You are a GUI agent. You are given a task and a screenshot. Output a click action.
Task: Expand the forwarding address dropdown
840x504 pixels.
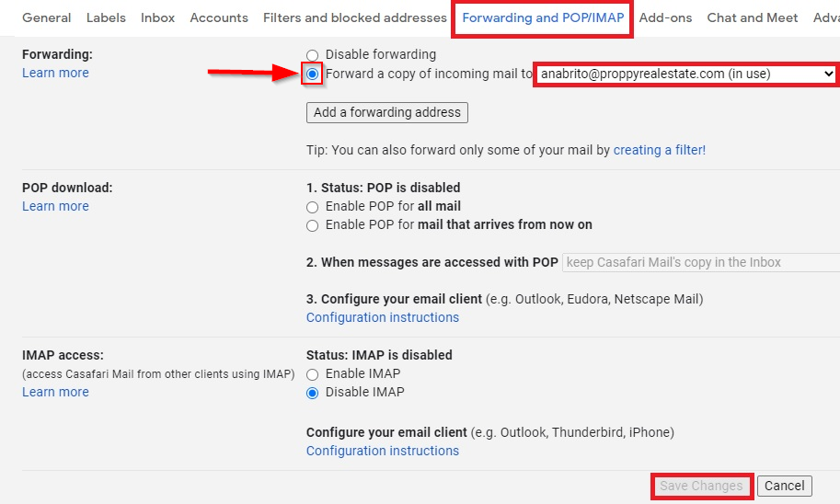(x=686, y=74)
